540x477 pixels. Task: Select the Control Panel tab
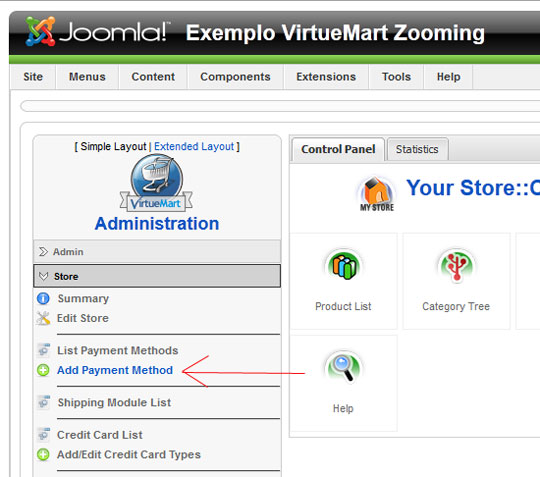(x=338, y=149)
